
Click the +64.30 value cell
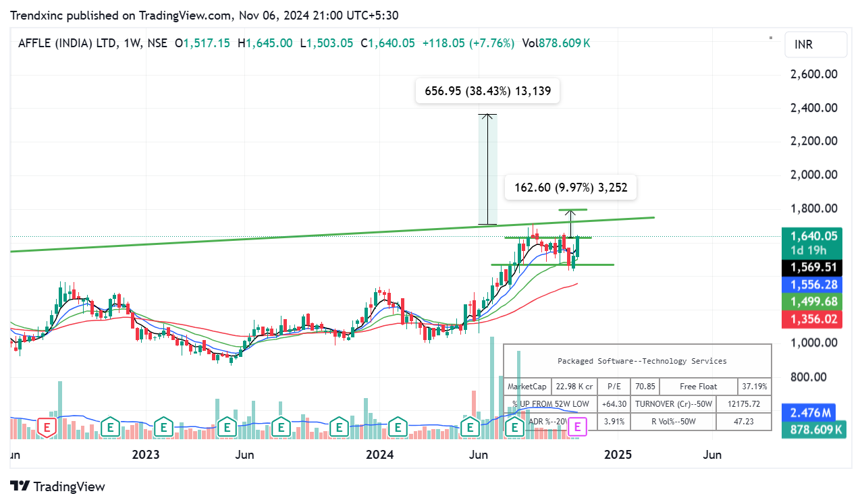tap(613, 404)
